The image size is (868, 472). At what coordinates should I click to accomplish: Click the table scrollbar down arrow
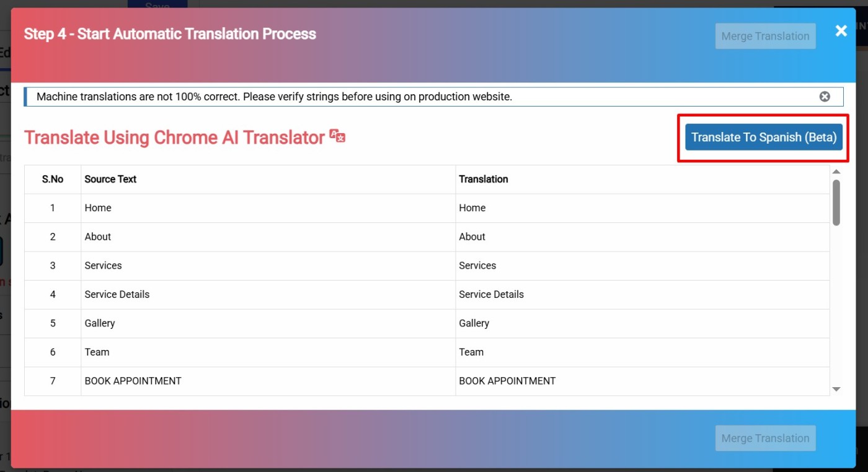click(x=836, y=389)
